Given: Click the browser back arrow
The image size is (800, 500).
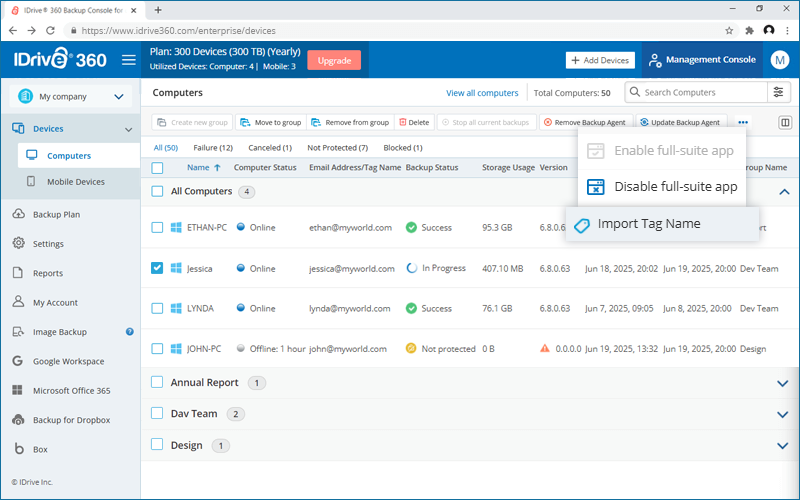Looking at the screenshot, I should [x=13, y=31].
